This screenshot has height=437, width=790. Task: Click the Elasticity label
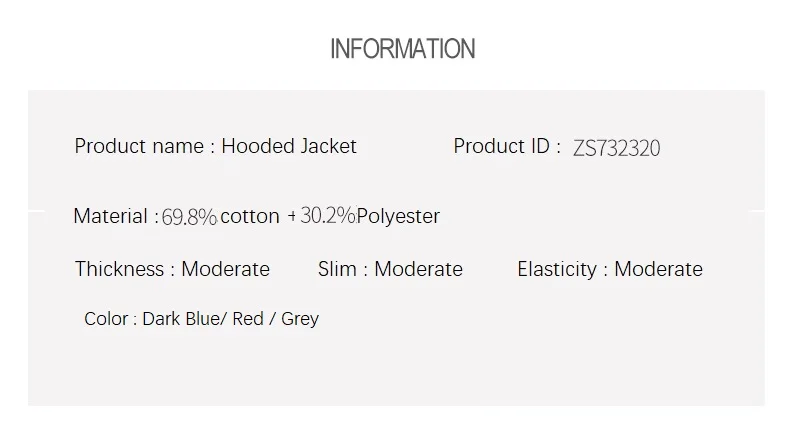pos(557,269)
